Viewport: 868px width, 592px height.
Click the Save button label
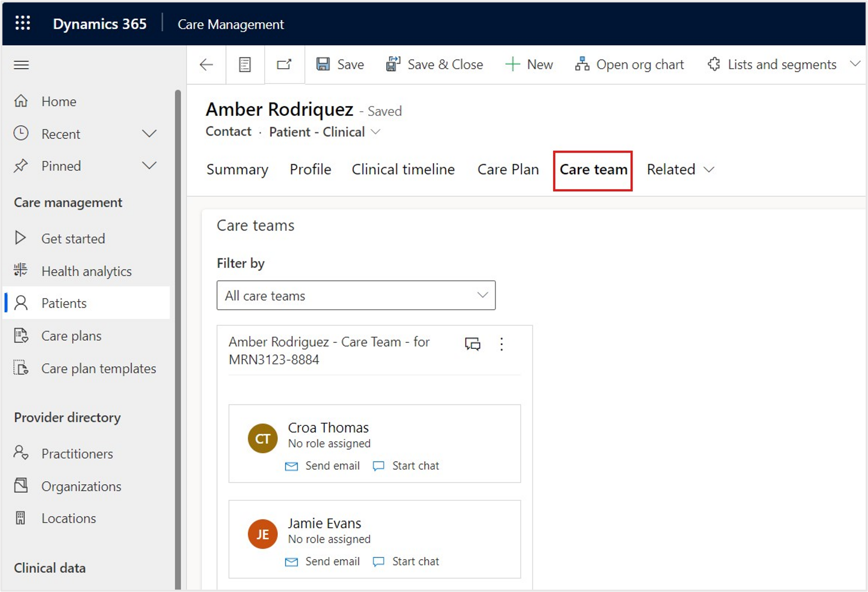(x=350, y=64)
